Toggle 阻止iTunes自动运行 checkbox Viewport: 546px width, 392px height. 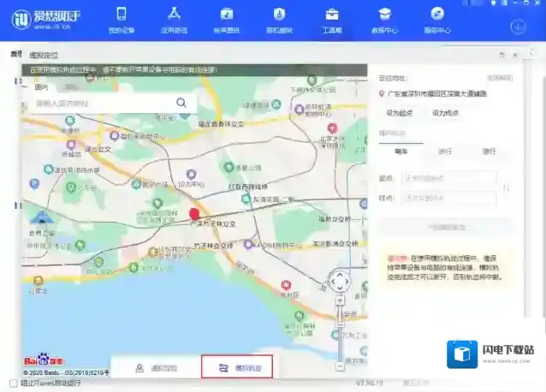tap(13, 383)
